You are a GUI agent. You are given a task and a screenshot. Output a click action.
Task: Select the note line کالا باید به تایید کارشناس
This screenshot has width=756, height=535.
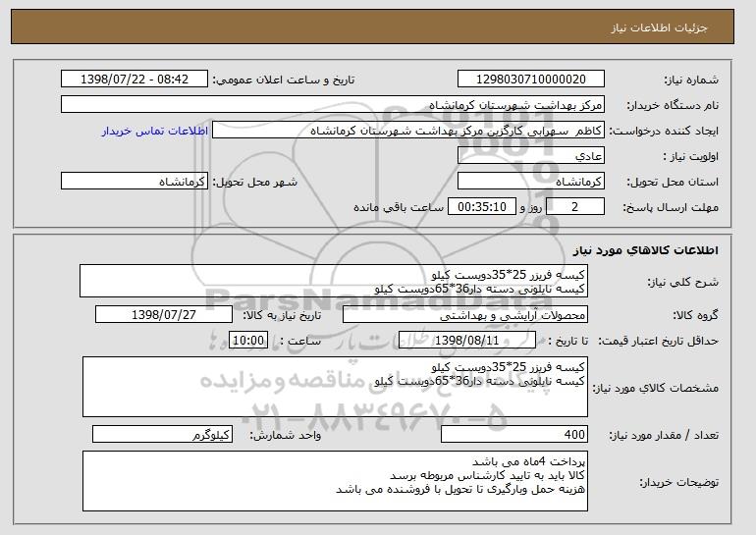click(487, 475)
